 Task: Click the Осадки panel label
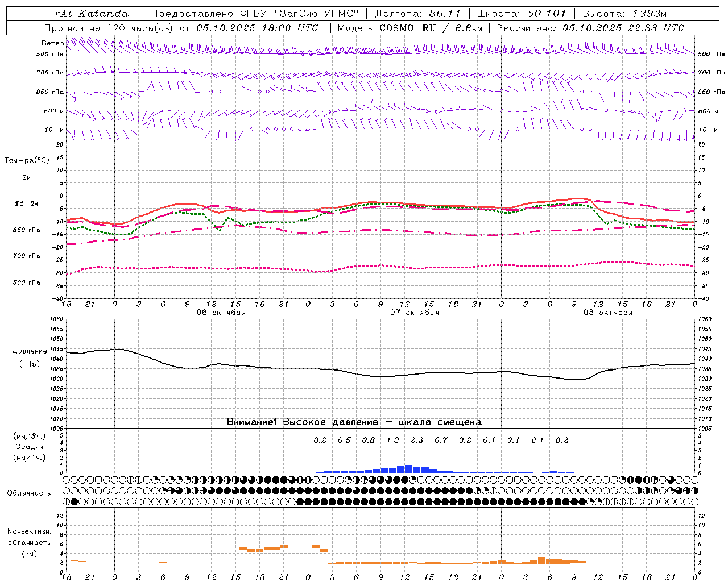pos(30,447)
